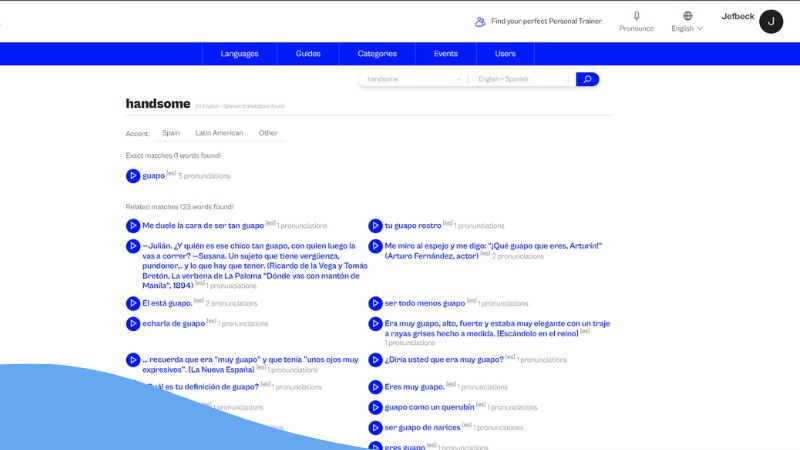This screenshot has height=450, width=800.
Task: Play 'ser guapo de narices' pronunciation
Action: click(375, 428)
